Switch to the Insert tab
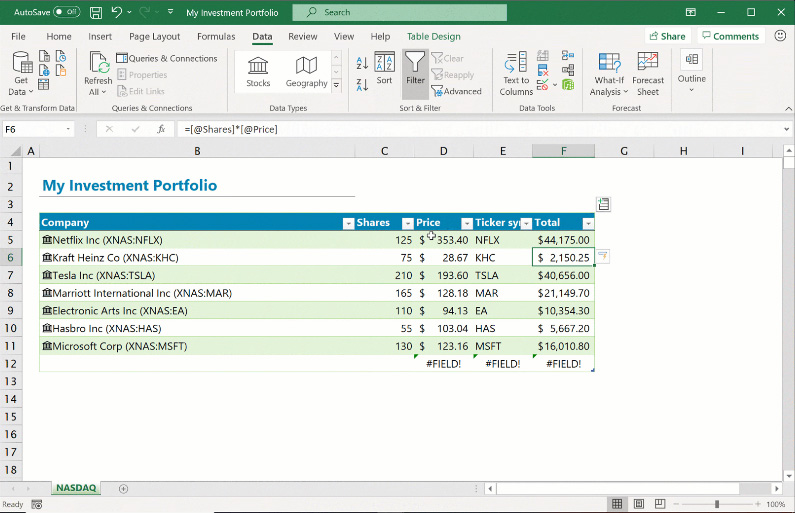 click(100, 36)
